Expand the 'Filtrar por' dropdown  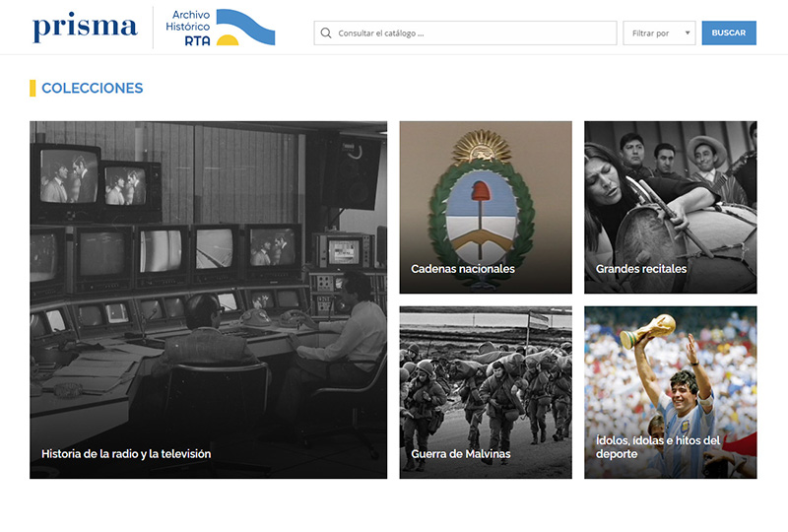click(659, 33)
